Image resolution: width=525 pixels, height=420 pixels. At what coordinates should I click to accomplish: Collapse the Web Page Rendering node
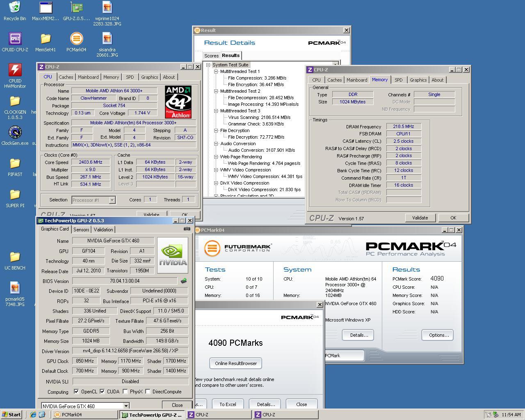216,157
